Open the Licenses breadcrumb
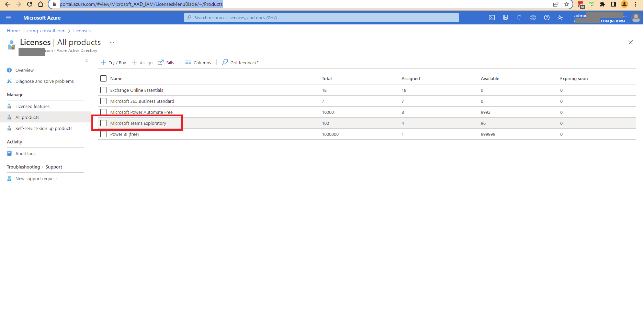This screenshot has width=644, height=314. 82,31
